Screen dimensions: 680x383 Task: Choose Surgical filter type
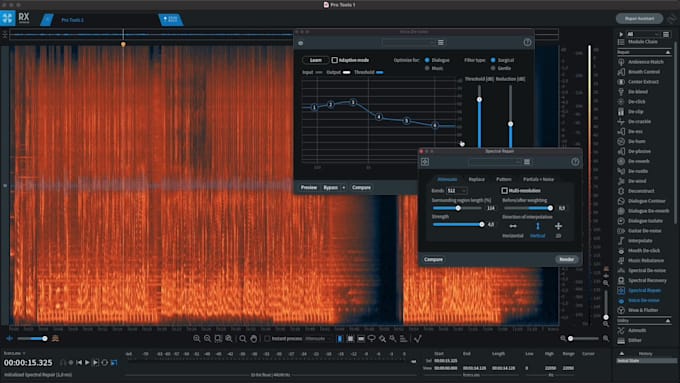coord(493,60)
